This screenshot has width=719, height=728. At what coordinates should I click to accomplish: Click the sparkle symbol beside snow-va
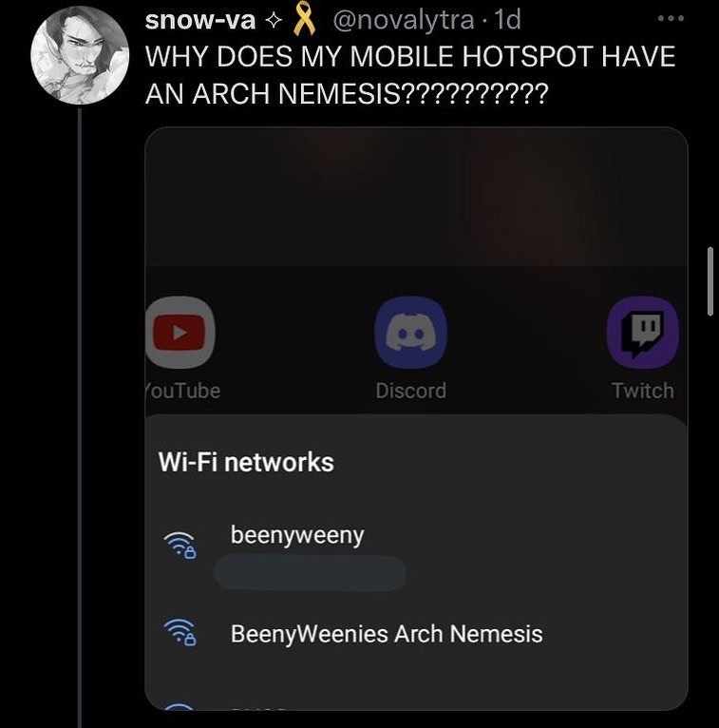point(274,20)
